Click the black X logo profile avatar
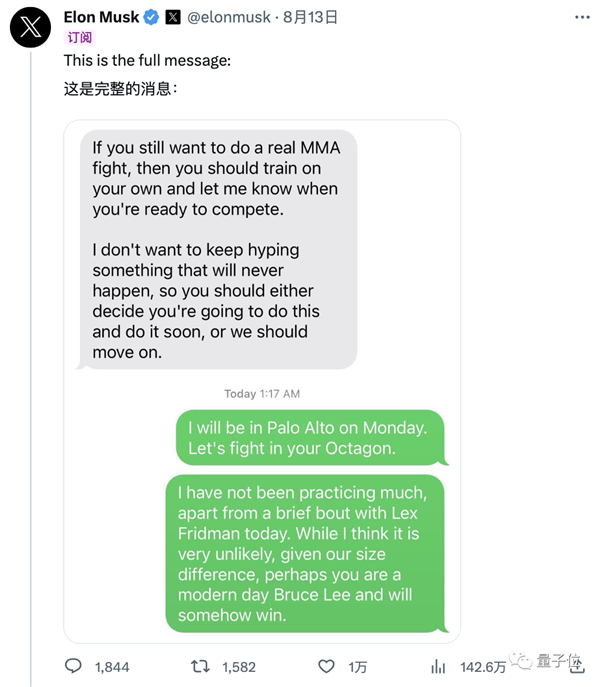 click(31, 29)
